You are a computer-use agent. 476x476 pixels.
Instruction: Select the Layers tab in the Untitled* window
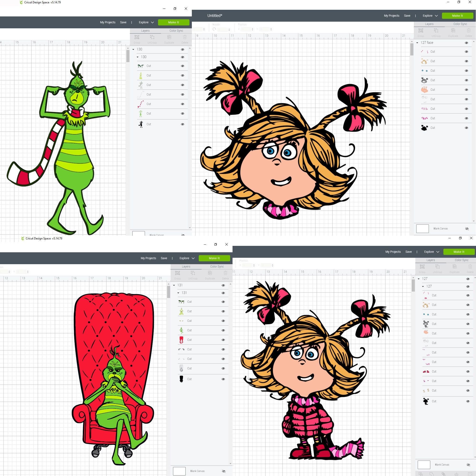point(429,24)
